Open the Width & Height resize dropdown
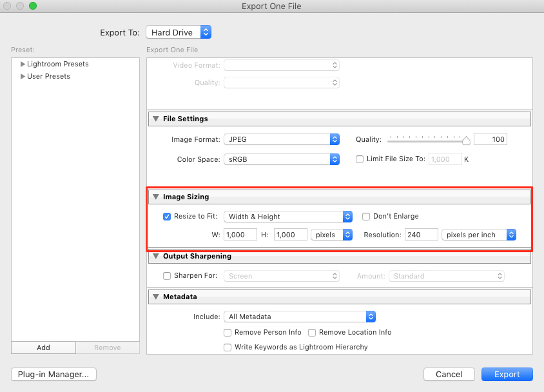544x392 pixels. pyautogui.click(x=288, y=217)
